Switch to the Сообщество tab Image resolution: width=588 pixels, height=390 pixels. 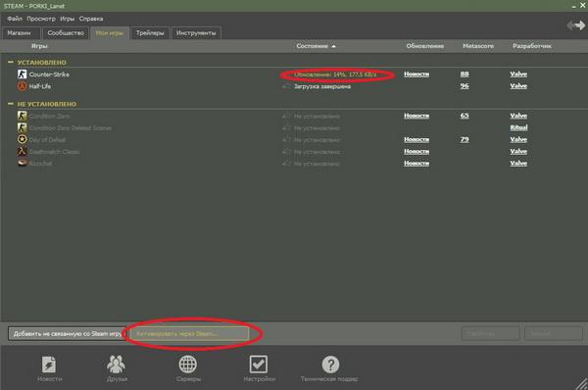pyautogui.click(x=66, y=33)
